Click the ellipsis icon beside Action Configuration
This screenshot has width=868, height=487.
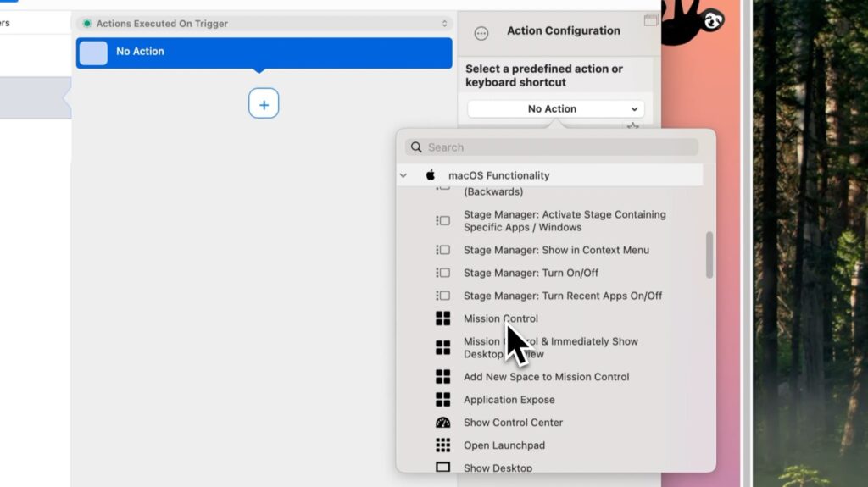click(481, 34)
